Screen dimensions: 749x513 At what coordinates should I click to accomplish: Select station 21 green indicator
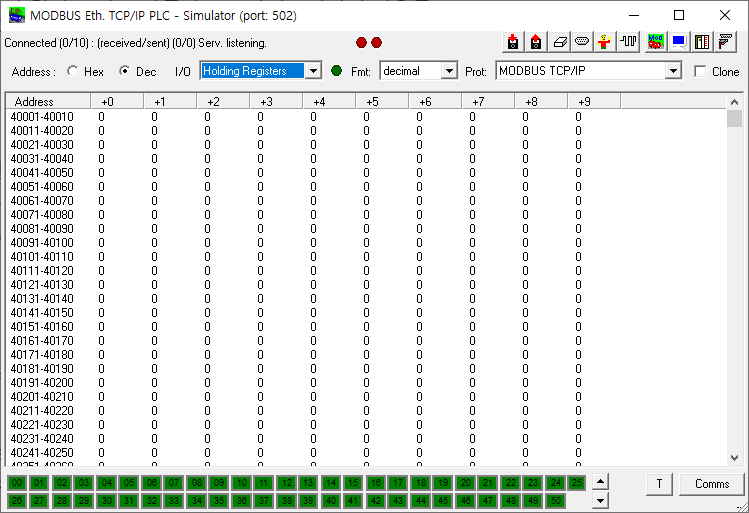pyautogui.click(x=488, y=482)
